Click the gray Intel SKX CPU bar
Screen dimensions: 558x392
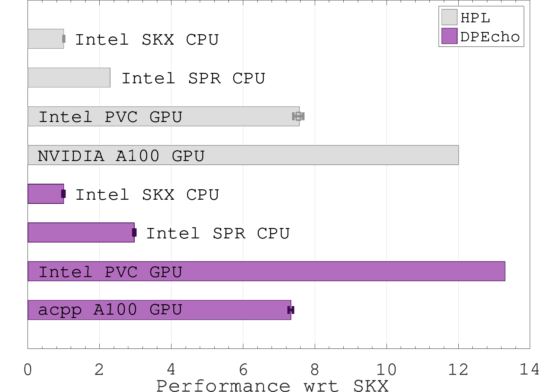point(45,39)
